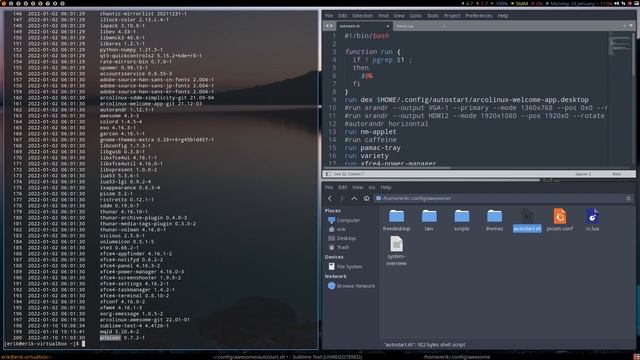This screenshot has height=360, width=640.
Task: Open the Project menu in Sublime Text
Action: pos(452,16)
